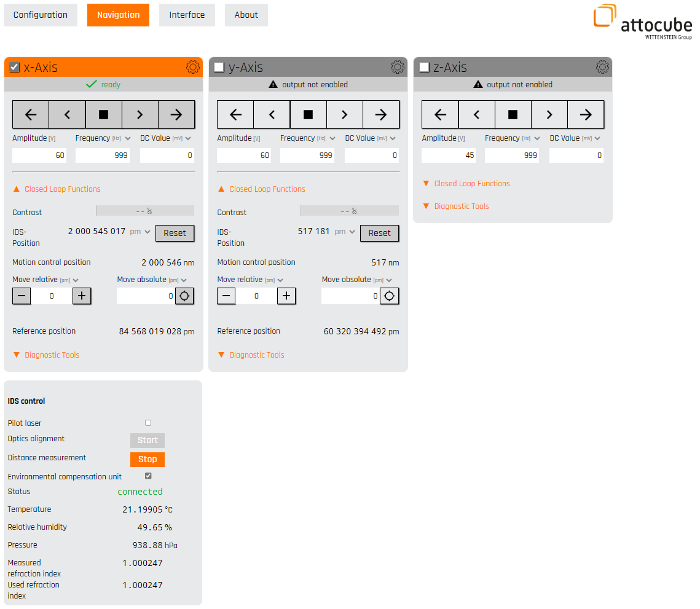Expand z-Axis Closed Loop Functions
This screenshot has width=700, height=609.
(x=471, y=184)
